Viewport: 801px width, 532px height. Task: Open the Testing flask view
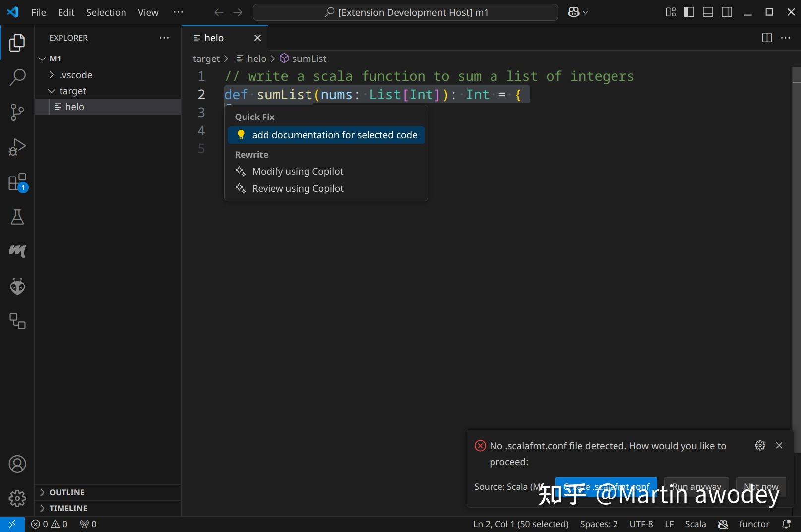[x=17, y=217]
